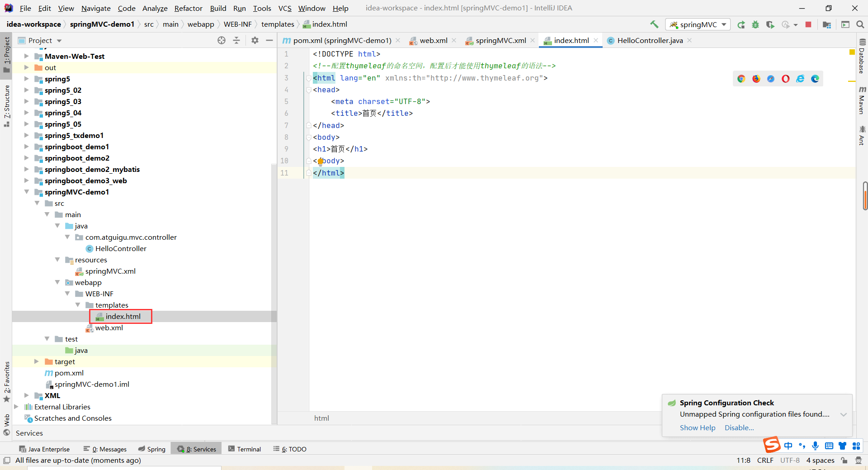Open Terminal tool window
Screen dimensions: 868x470
(x=244, y=449)
